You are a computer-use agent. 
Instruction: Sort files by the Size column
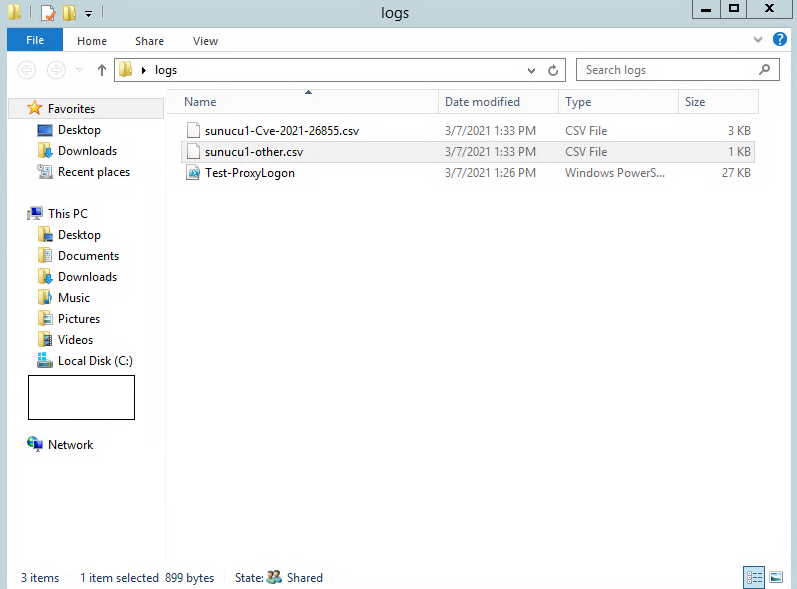(718, 102)
